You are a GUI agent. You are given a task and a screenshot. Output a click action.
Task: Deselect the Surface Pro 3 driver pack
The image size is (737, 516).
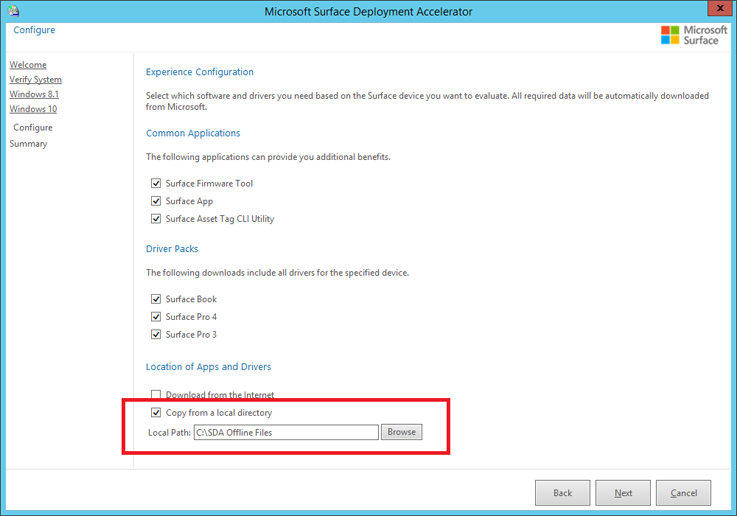(x=156, y=334)
